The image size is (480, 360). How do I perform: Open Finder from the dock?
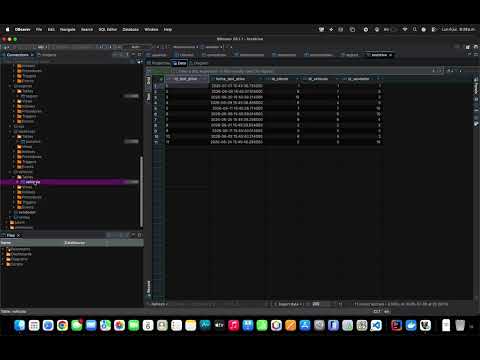tap(20, 325)
